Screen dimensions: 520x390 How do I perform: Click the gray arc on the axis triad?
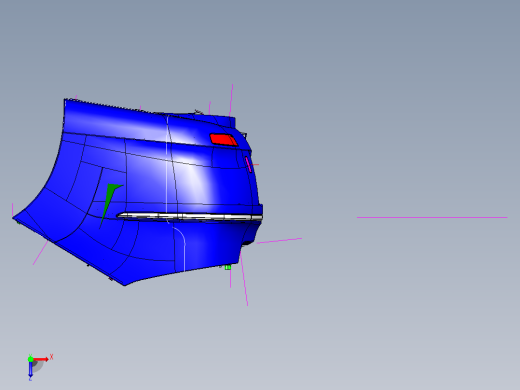38,367
